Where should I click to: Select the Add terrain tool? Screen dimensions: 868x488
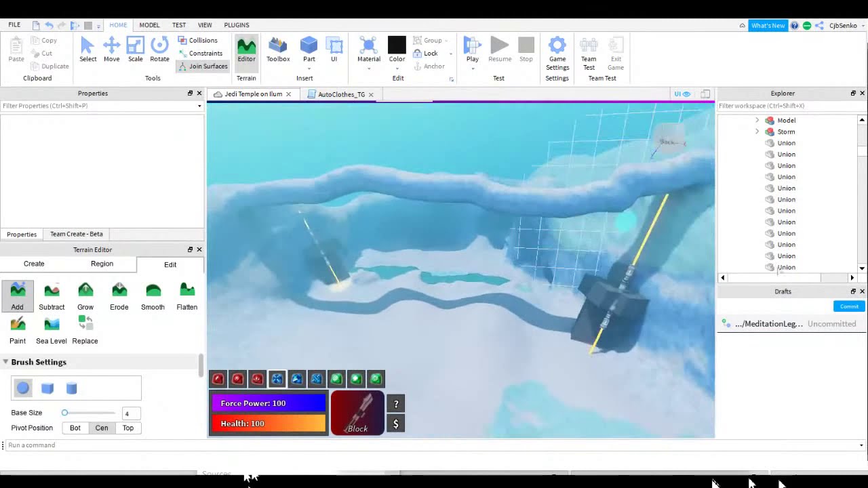[18, 296]
